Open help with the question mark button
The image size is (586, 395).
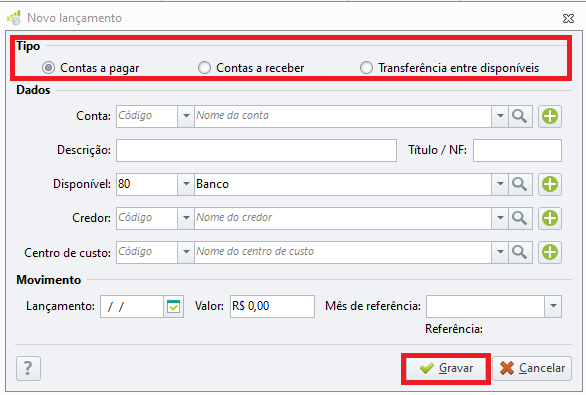pyautogui.click(x=28, y=368)
